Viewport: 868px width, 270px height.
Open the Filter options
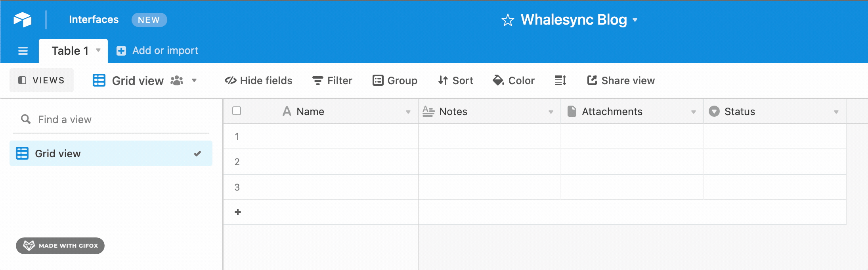332,81
